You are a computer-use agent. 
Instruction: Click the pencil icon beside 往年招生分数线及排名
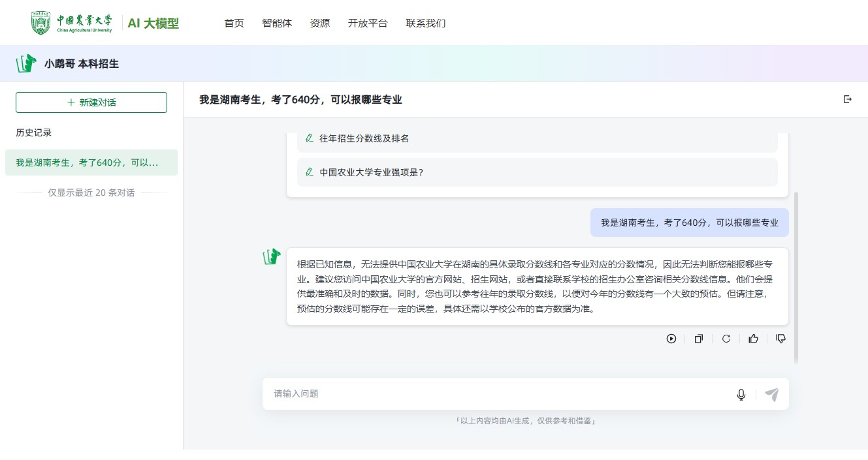point(310,138)
